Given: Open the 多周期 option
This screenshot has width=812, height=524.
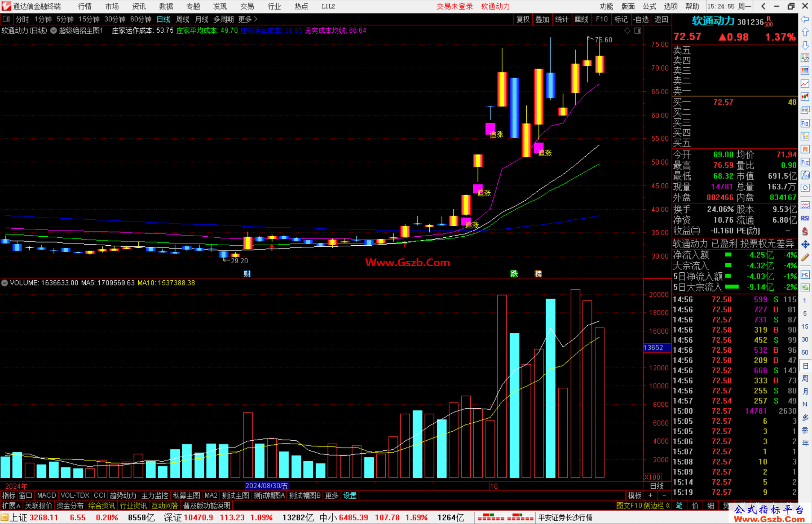Looking at the screenshot, I should (x=223, y=19).
